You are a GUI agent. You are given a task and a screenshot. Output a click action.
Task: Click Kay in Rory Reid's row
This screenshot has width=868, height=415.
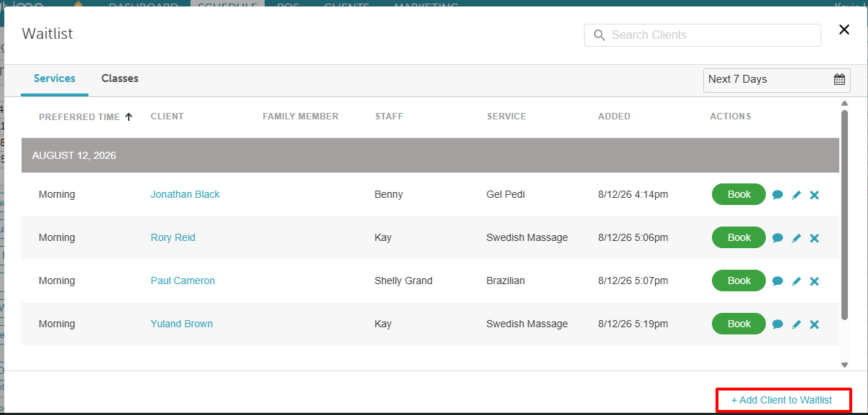coord(383,237)
